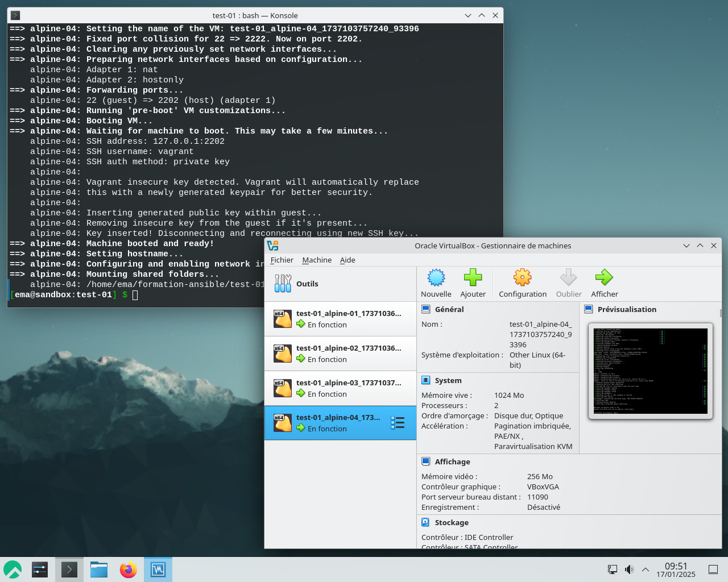The height and width of the screenshot is (582, 728).
Task: Expand hidden tray icons with the chevron
Action: 645,569
